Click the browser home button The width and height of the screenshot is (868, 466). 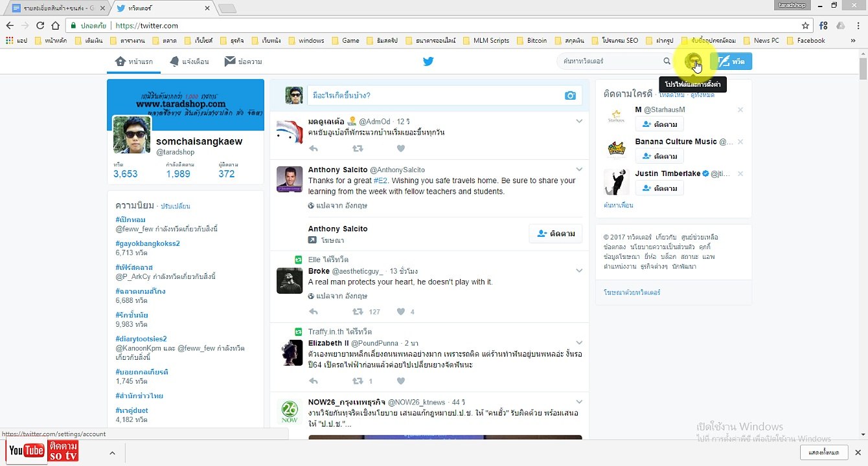click(x=56, y=26)
